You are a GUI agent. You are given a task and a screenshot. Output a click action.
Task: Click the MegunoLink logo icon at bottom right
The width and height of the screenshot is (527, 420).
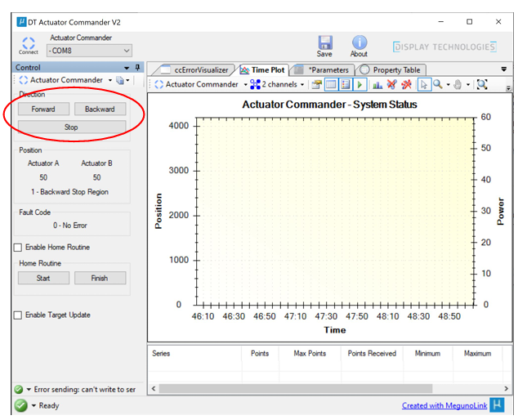coord(496,405)
